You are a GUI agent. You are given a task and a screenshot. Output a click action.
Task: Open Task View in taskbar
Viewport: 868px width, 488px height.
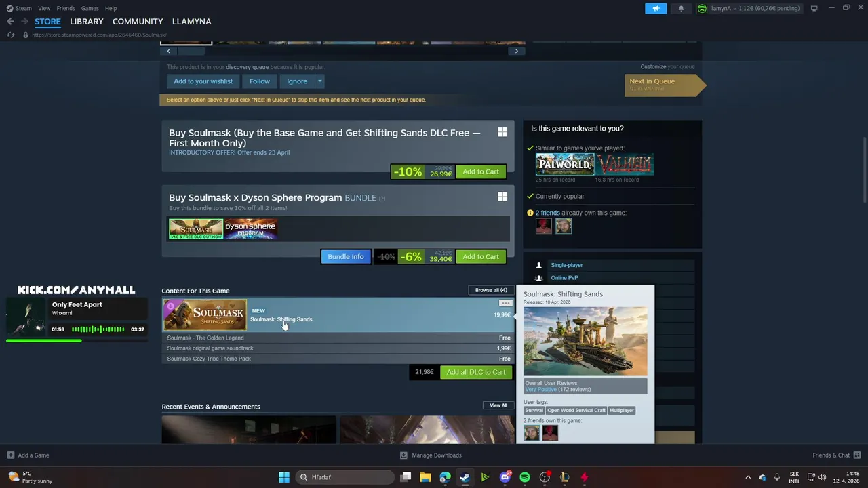click(x=406, y=477)
